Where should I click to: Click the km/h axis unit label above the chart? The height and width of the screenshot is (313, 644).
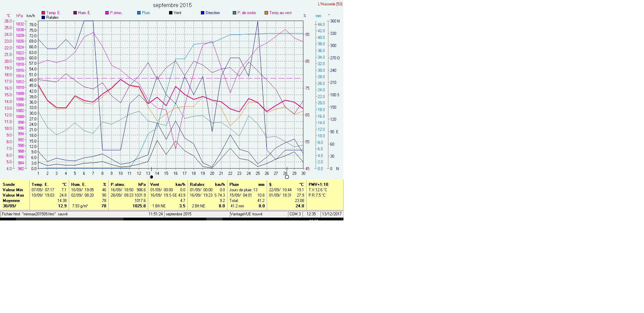click(x=31, y=16)
